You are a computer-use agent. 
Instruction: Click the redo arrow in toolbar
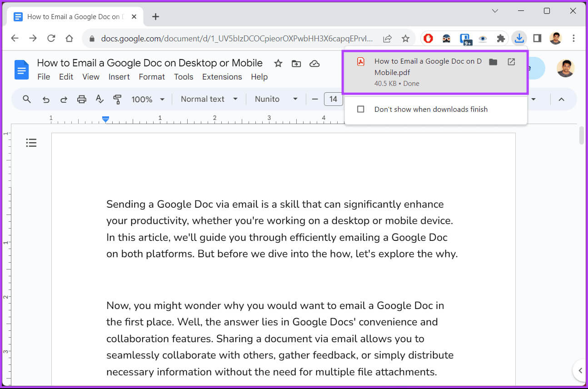pos(64,99)
